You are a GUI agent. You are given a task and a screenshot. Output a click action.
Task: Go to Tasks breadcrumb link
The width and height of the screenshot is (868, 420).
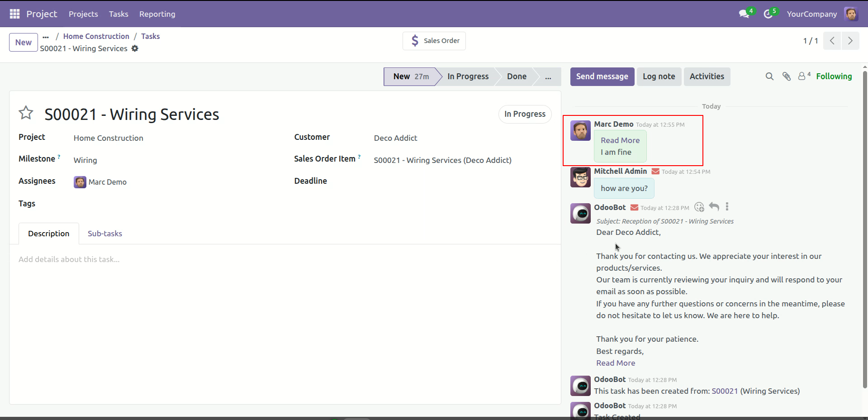pos(150,36)
